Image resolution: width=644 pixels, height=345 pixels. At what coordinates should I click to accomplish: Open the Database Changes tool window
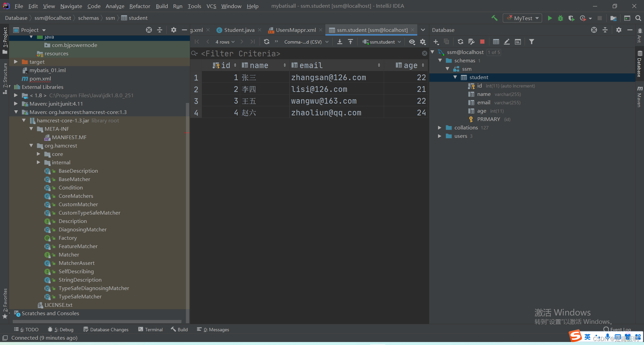(106, 330)
